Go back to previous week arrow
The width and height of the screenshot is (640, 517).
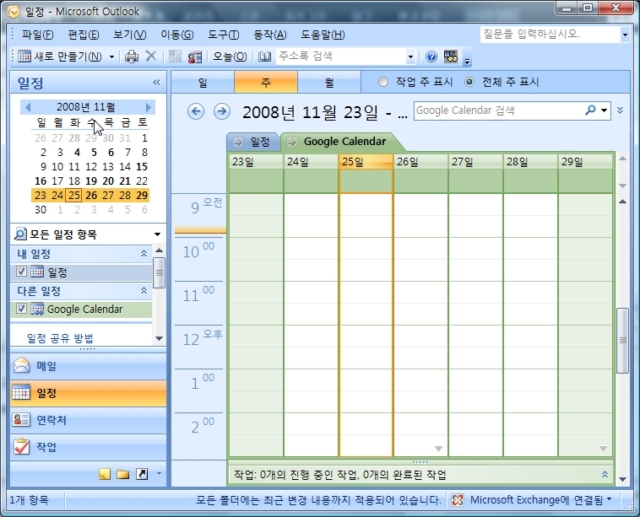click(196, 111)
